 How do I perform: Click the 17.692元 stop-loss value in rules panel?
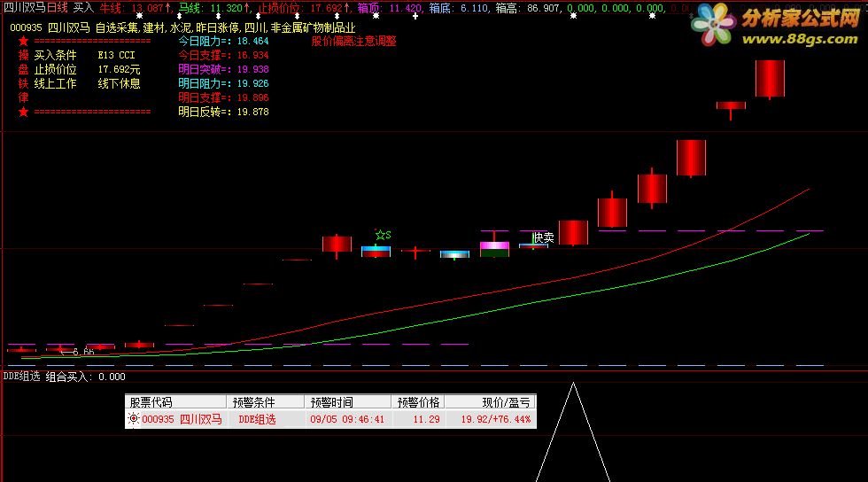[x=119, y=69]
